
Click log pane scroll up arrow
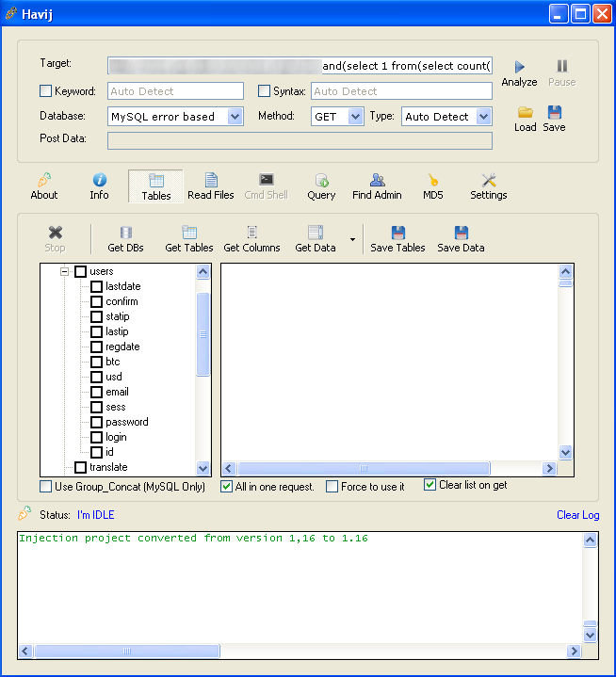(590, 540)
